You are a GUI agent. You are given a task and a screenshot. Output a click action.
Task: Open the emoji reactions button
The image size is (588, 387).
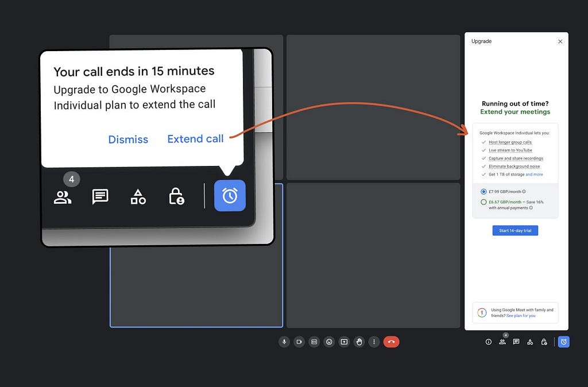click(329, 342)
